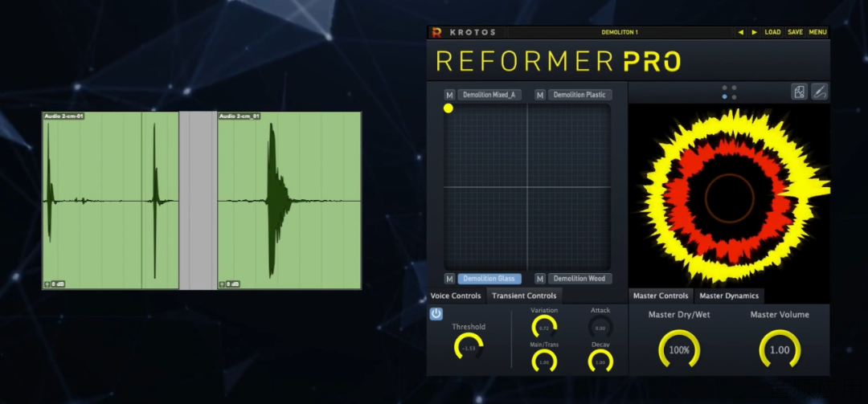The width and height of the screenshot is (868, 404).
Task: Open the Demolition Mixed_A library selector
Action: (489, 95)
